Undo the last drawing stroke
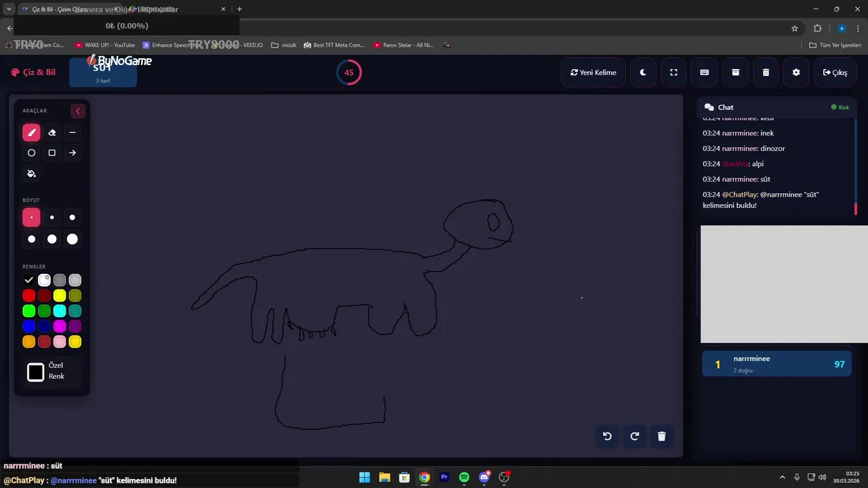Screen dimensions: 868x488 608,436
